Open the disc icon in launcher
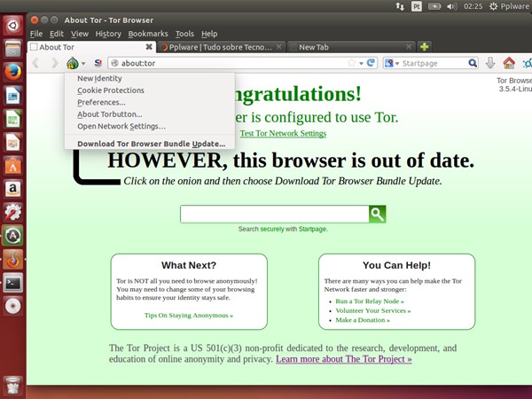The width and height of the screenshot is (532, 399). (13, 306)
